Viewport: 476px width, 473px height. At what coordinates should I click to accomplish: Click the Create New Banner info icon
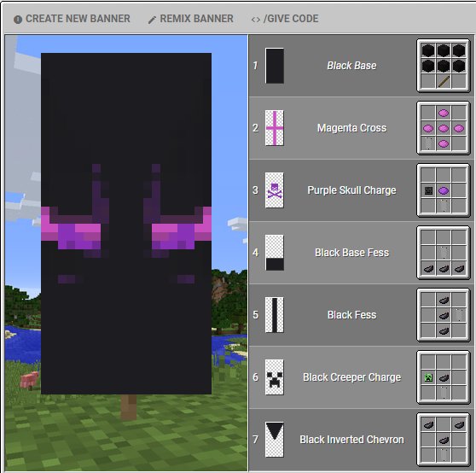tap(18, 20)
